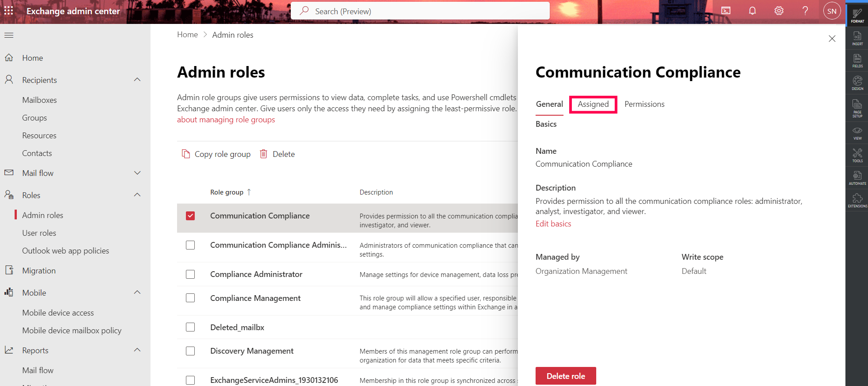Sort by the Description column header
This screenshot has width=868, height=386.
[x=376, y=192]
